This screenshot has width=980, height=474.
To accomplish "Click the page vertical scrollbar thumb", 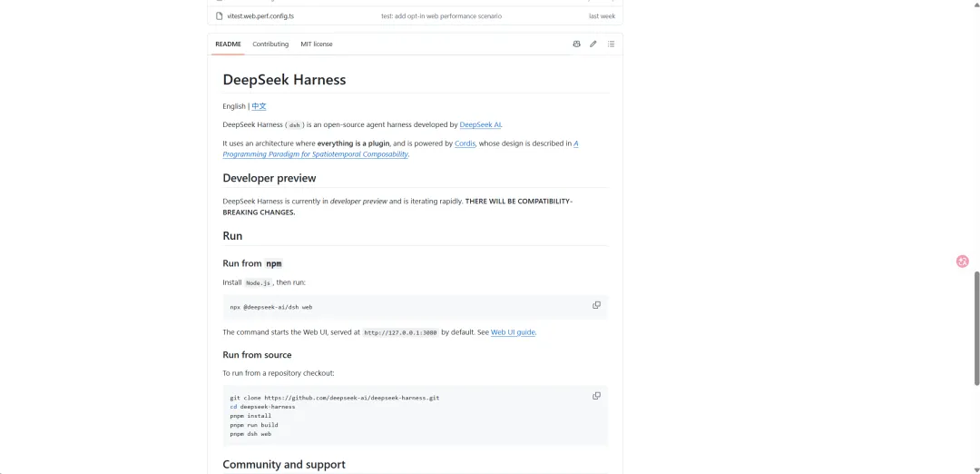I will 976,329.
